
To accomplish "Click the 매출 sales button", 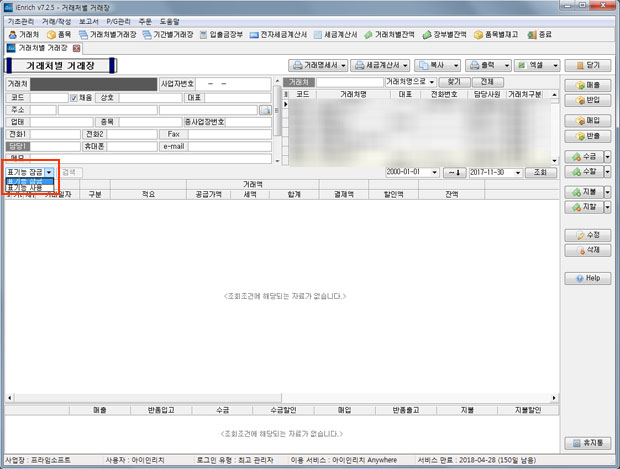I will coord(588,86).
